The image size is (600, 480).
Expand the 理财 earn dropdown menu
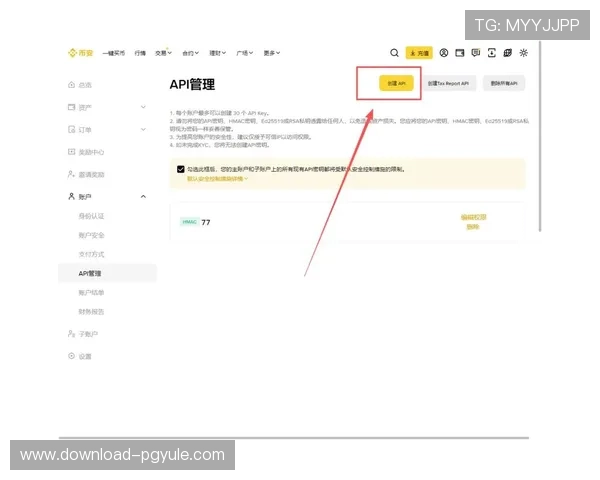click(218, 53)
